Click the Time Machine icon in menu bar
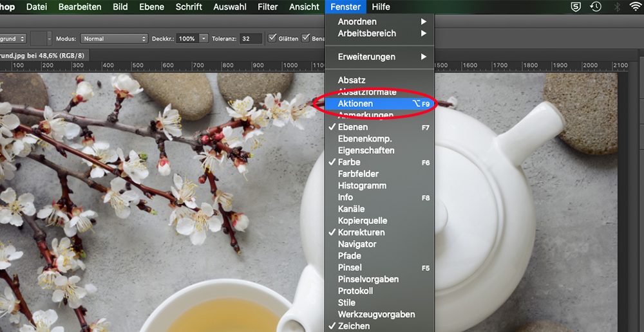 [596, 6]
